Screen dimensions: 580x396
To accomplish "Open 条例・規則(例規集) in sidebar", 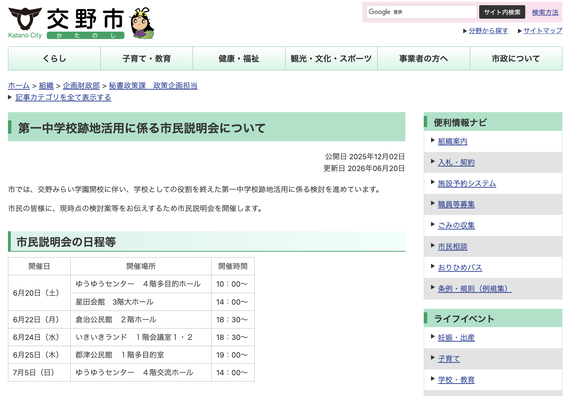I will pos(475,289).
